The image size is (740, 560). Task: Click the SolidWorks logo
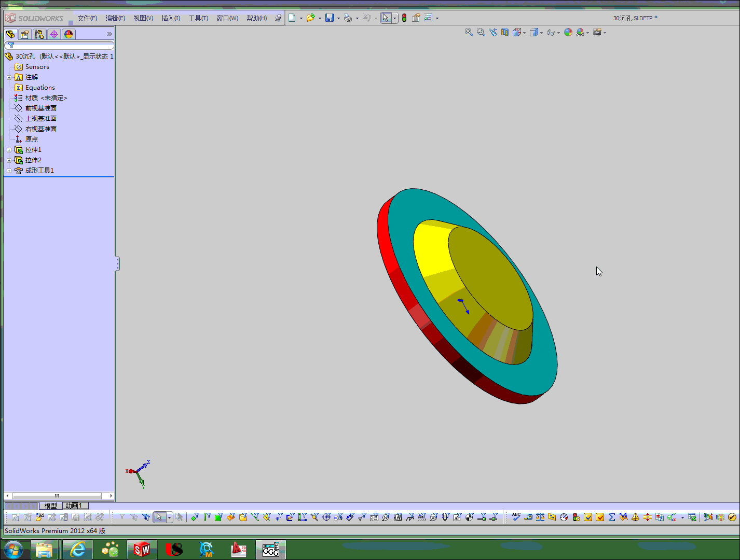(34, 18)
